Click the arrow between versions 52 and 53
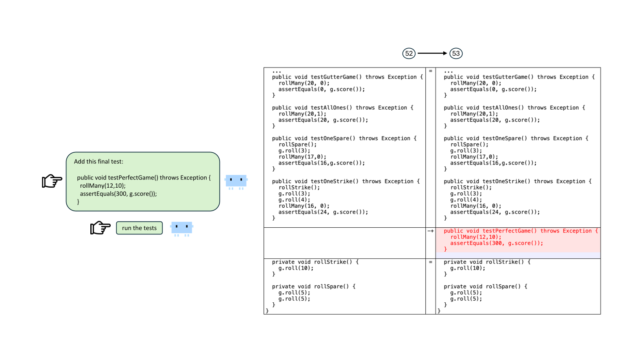This screenshot has width=644, height=362. point(432,53)
